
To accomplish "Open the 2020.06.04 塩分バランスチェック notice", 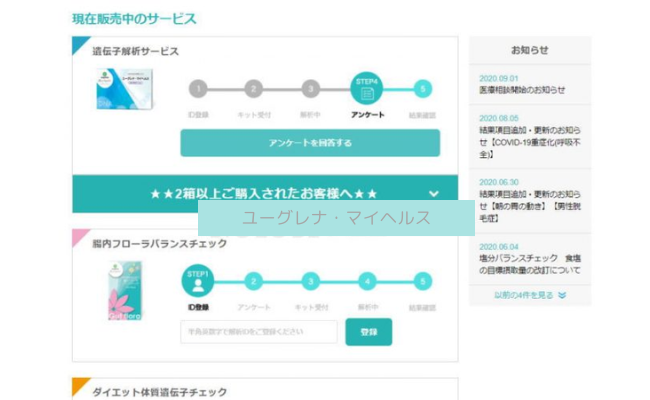I will point(530,259).
